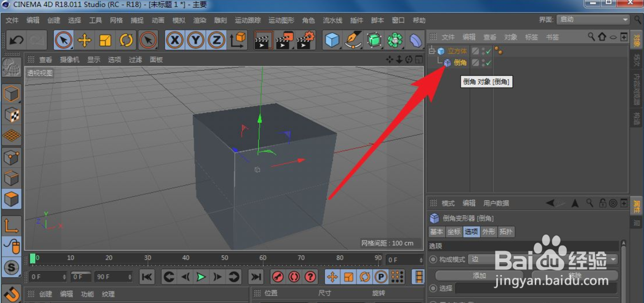The image size is (644, 303).
Task: Switch to the 坐标 tab in attributes
Action: tap(454, 232)
